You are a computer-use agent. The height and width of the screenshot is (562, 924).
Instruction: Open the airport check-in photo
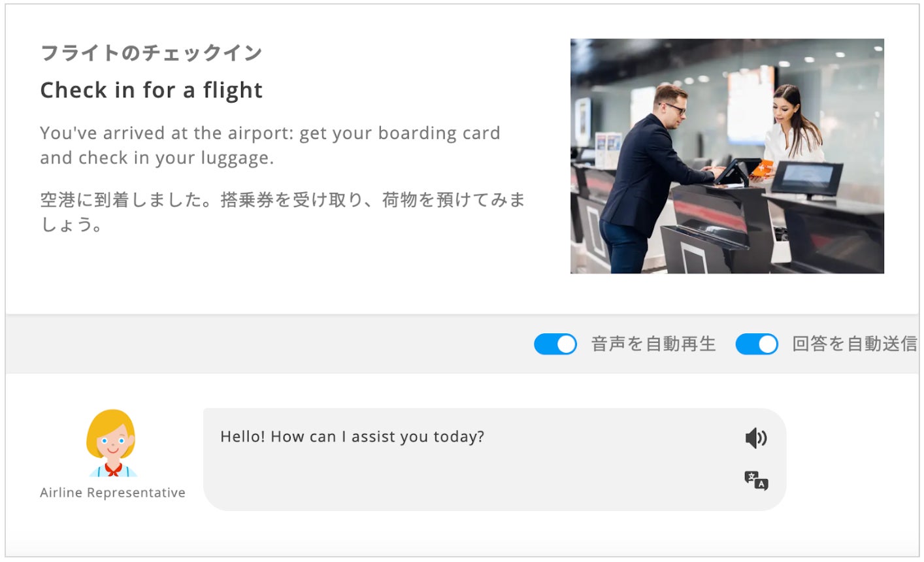point(727,156)
